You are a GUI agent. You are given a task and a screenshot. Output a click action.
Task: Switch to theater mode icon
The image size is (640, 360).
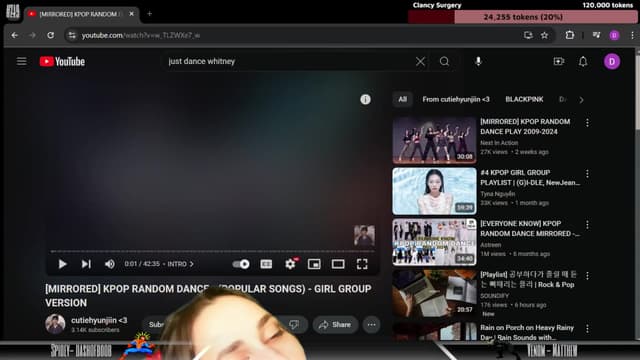pos(338,264)
